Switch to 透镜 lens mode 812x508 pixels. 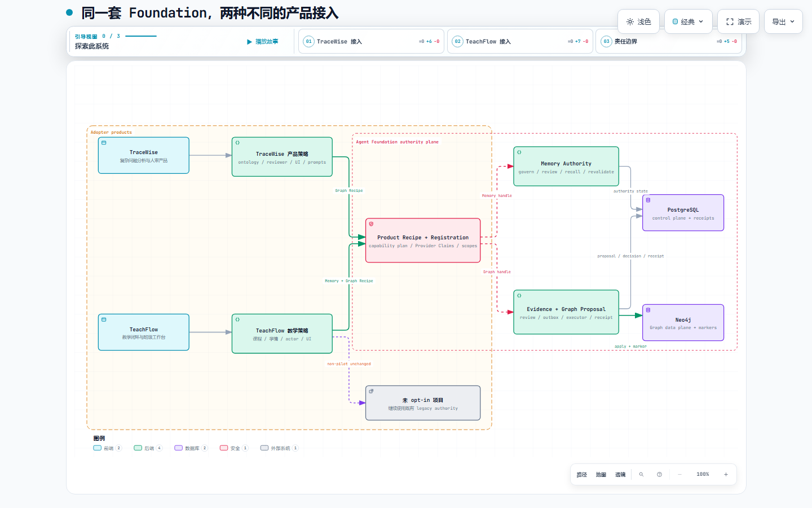pos(620,475)
